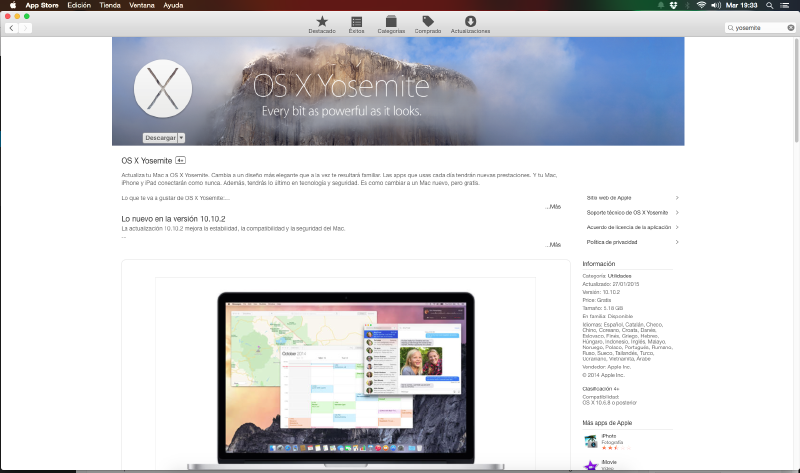Image resolution: width=800 pixels, height=473 pixels.
Task: Click the Categoría: Utilidades text
Action: tap(607, 276)
